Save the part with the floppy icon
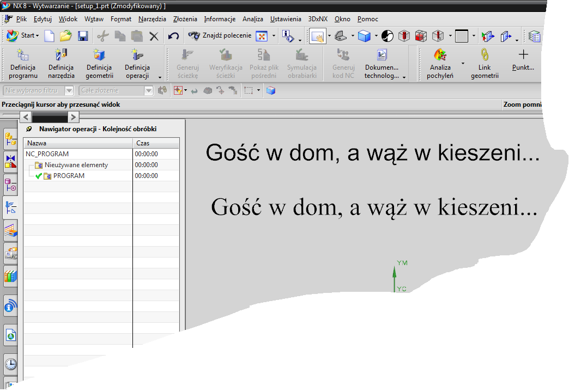This screenshot has height=392, width=569. (x=83, y=36)
